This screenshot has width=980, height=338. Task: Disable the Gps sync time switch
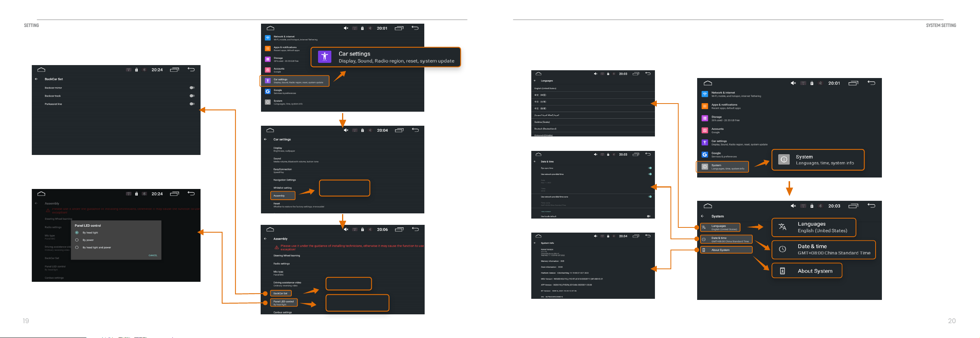tap(650, 168)
